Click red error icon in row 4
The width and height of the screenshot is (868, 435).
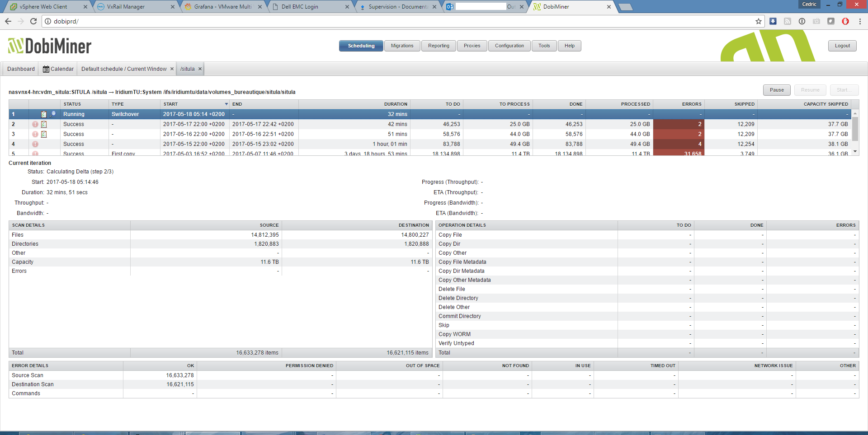35,144
